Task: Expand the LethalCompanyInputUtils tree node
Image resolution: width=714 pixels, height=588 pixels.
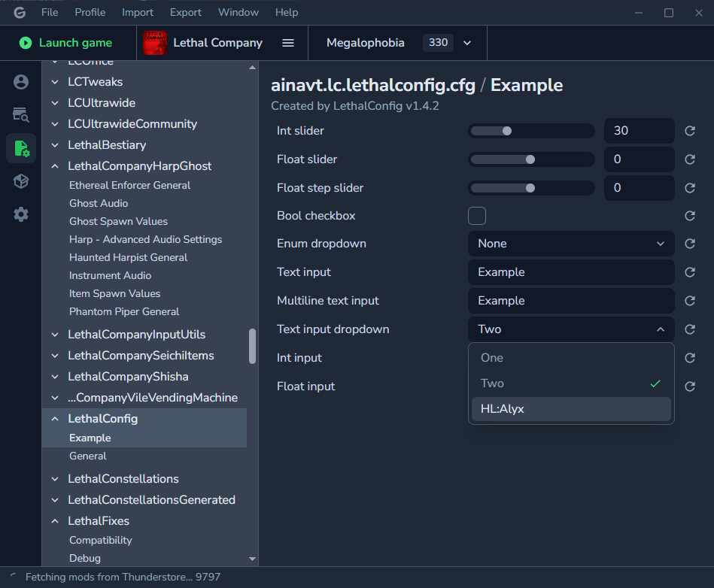Action: point(55,335)
